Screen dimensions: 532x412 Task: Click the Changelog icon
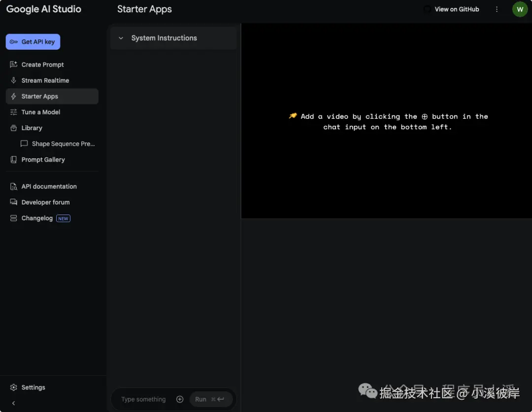(14, 218)
